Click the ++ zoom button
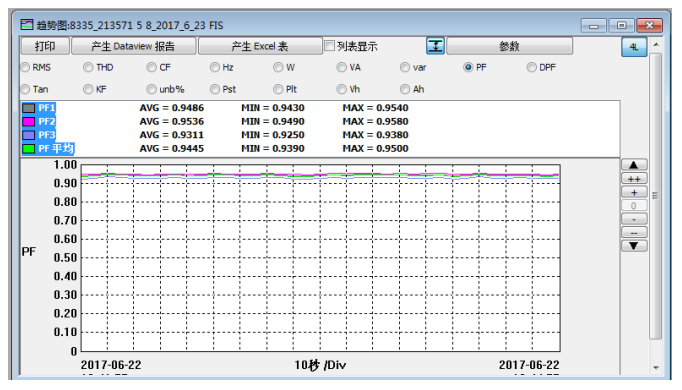Image resolution: width=682 pixels, height=390 pixels. click(x=634, y=179)
